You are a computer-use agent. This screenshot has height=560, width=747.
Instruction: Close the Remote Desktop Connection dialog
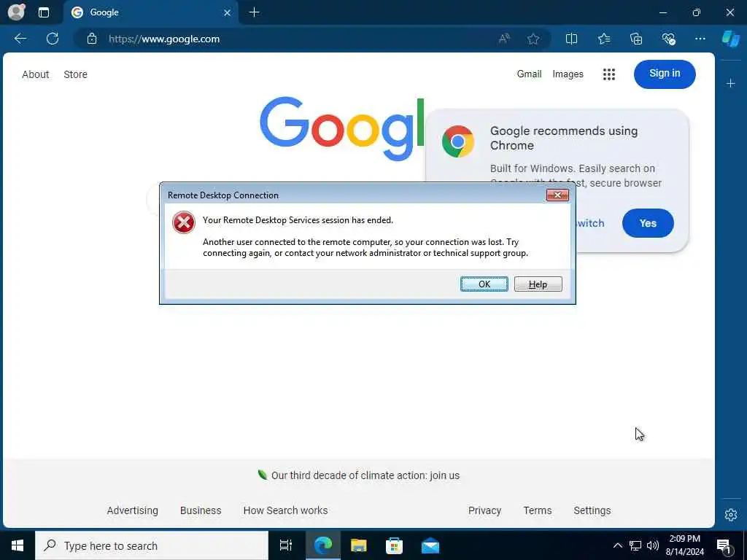pos(557,195)
